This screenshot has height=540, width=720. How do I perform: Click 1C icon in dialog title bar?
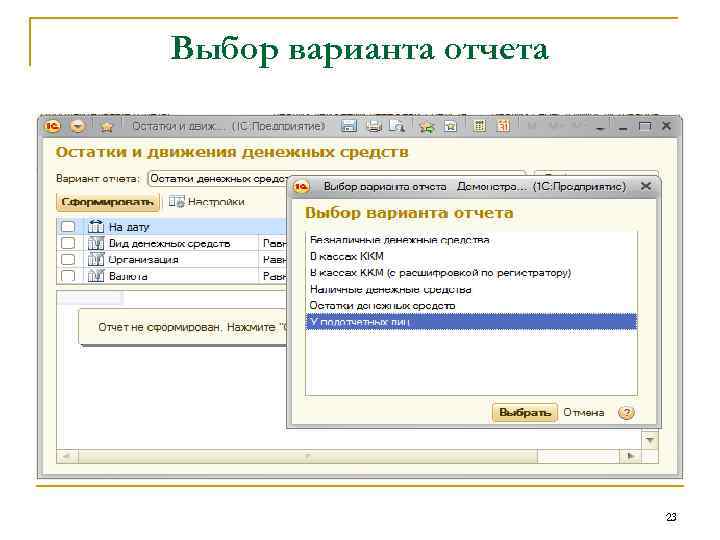(x=301, y=186)
